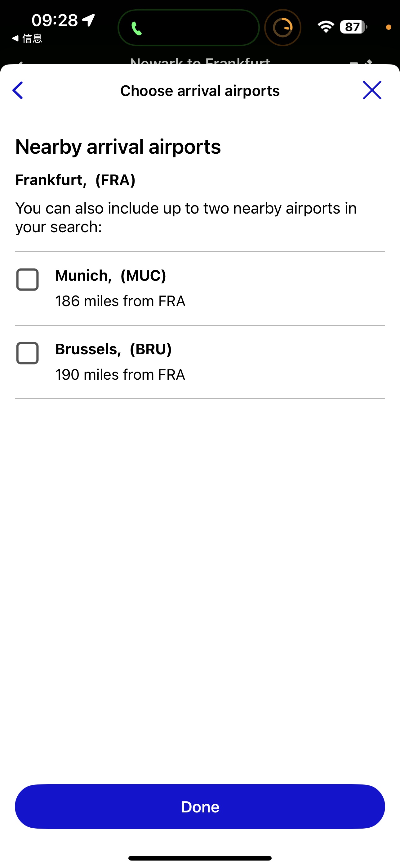The width and height of the screenshot is (400, 868).
Task: Open the green phone call indicator
Action: point(189,28)
